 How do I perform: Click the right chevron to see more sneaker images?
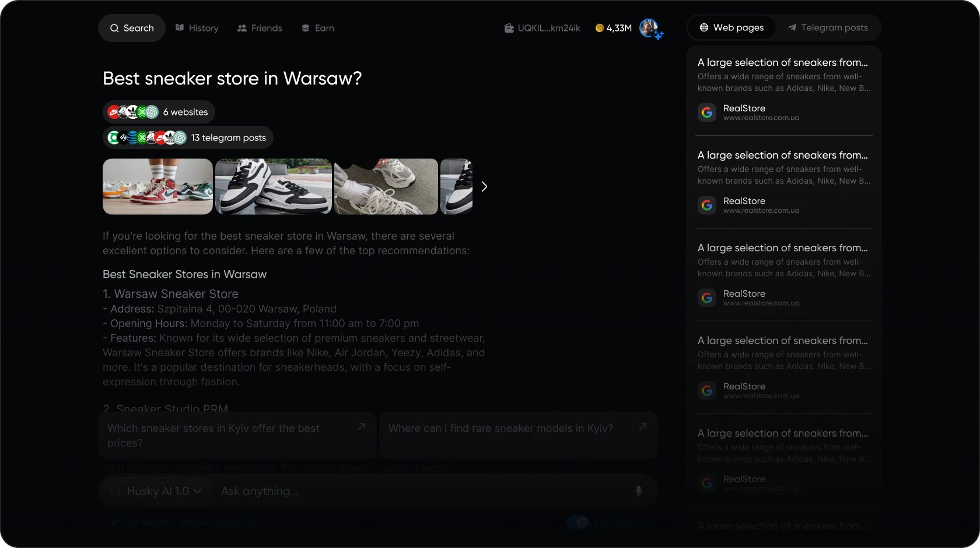(x=484, y=187)
